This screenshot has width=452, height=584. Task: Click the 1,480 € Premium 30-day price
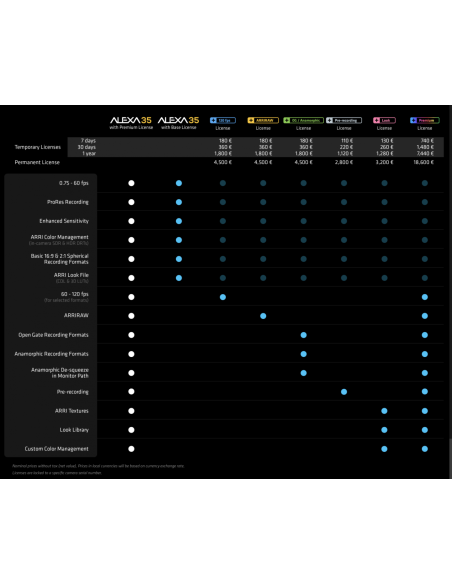click(426, 147)
